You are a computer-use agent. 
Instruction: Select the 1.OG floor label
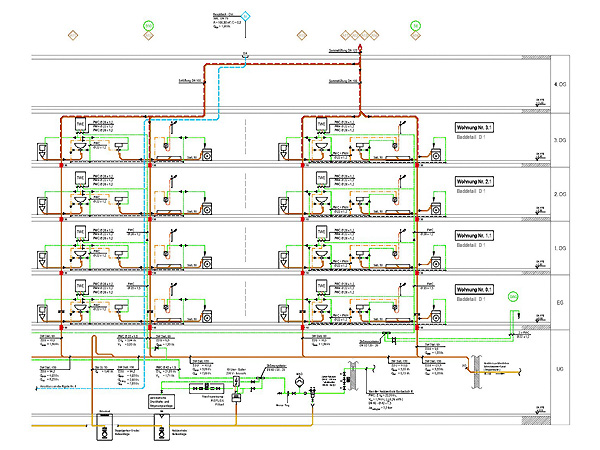pos(560,248)
